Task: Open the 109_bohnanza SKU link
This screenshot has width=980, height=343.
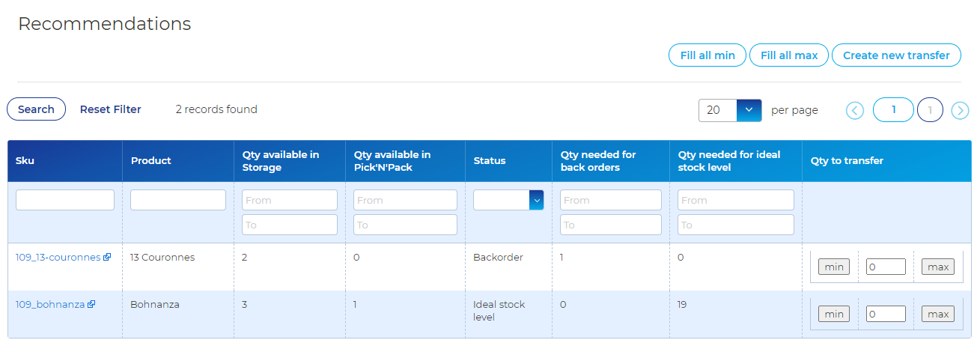Action: pos(50,305)
